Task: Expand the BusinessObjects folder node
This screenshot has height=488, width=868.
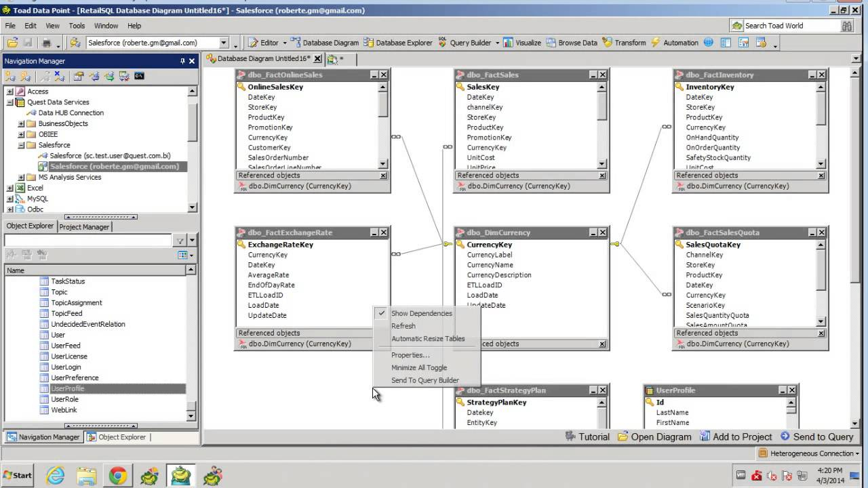Action: 20,124
